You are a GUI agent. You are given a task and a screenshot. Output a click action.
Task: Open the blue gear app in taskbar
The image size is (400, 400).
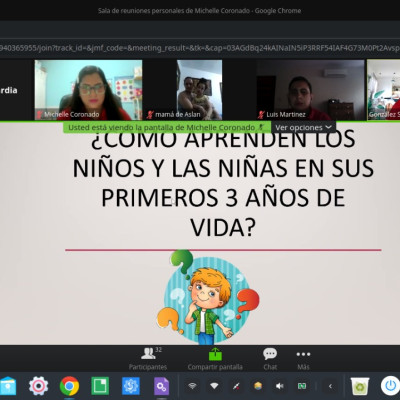coord(131,386)
